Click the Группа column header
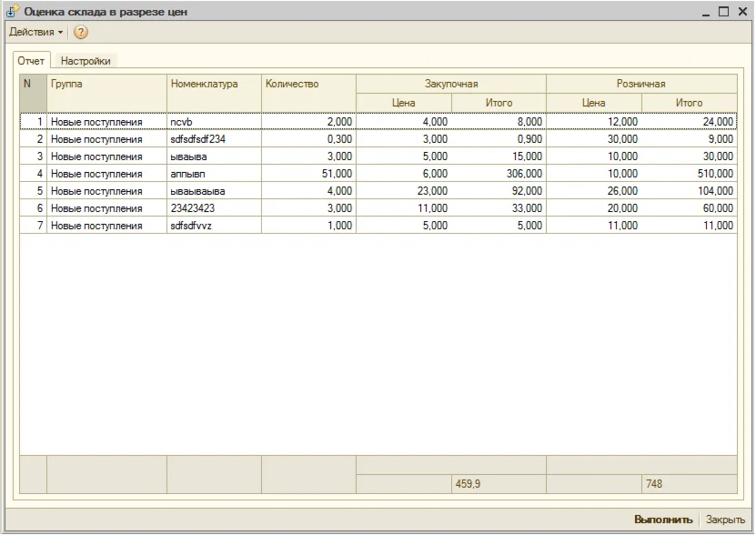The width and height of the screenshot is (756, 535). [106, 84]
